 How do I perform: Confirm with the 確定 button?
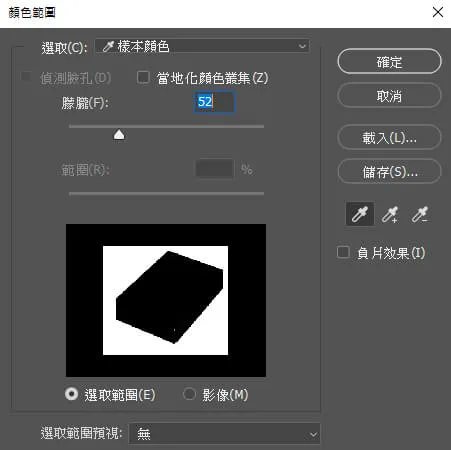tap(389, 61)
